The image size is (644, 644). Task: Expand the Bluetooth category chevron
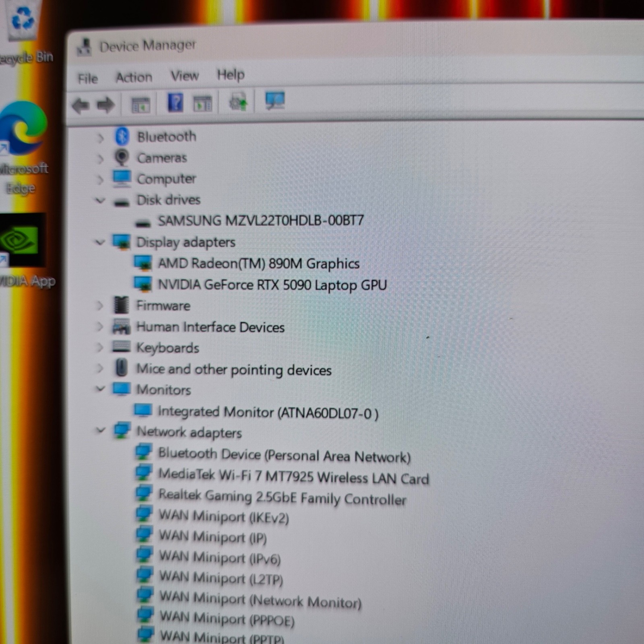click(100, 138)
